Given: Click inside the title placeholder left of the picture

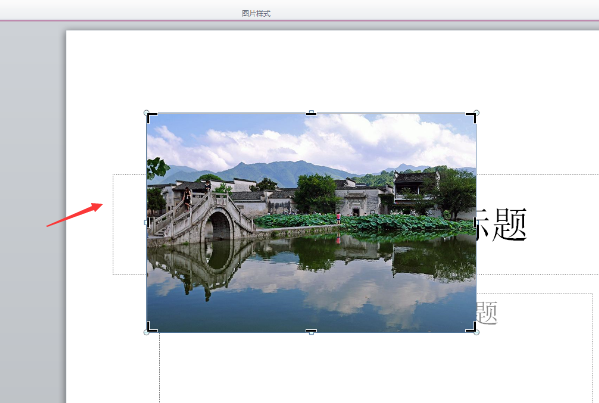Looking at the screenshot, I should 130,225.
